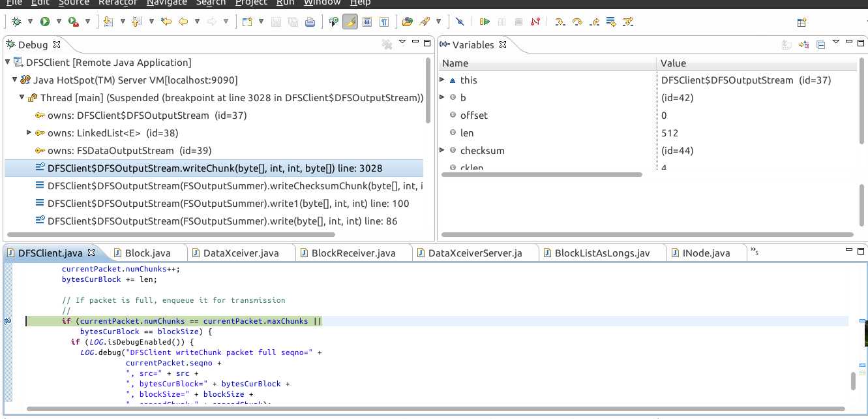This screenshot has height=419, width=868.
Task: Open dropdown arrow next to Debug bug
Action: point(31,22)
